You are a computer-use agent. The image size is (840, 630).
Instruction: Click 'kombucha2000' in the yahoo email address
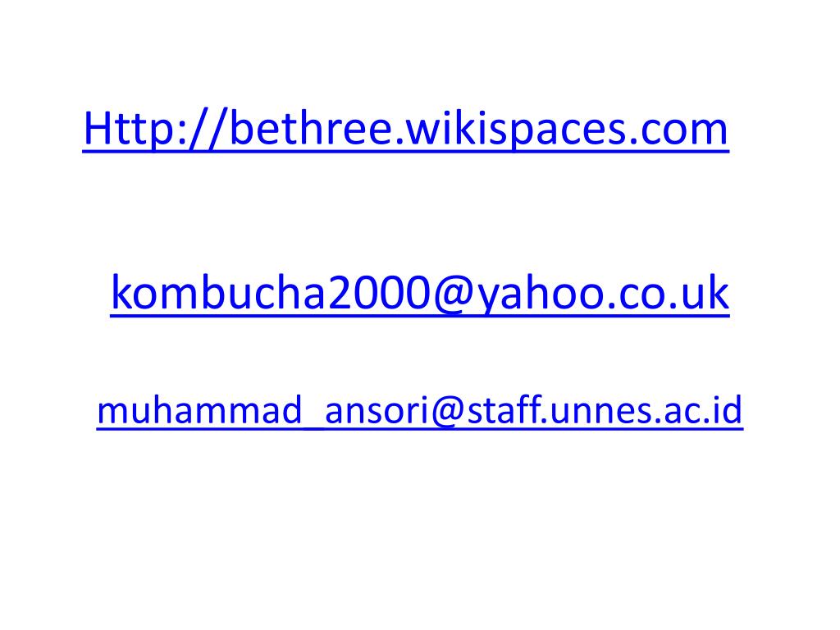click(271, 293)
